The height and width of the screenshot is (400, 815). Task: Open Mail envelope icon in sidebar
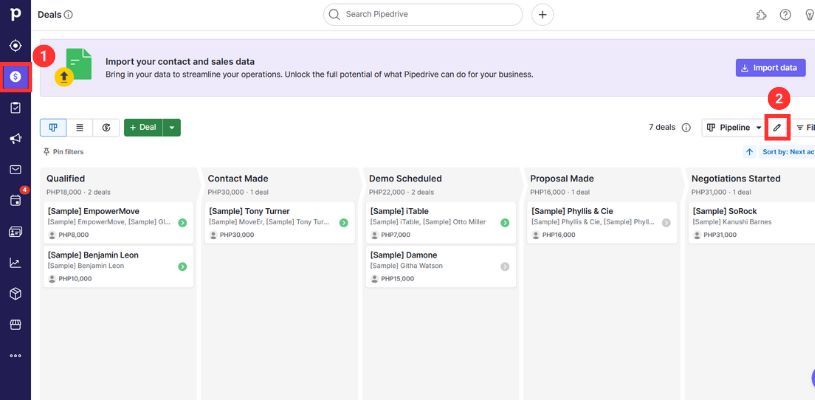tap(16, 169)
